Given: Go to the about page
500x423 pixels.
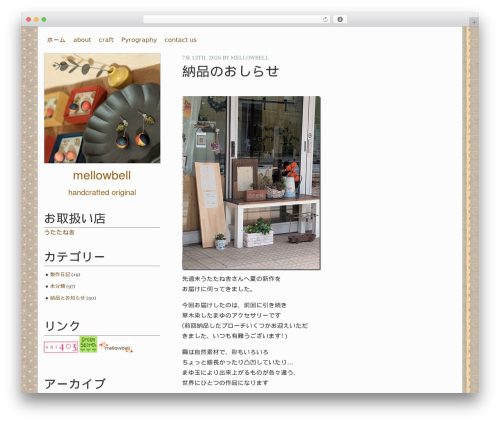Looking at the screenshot, I should click(82, 40).
